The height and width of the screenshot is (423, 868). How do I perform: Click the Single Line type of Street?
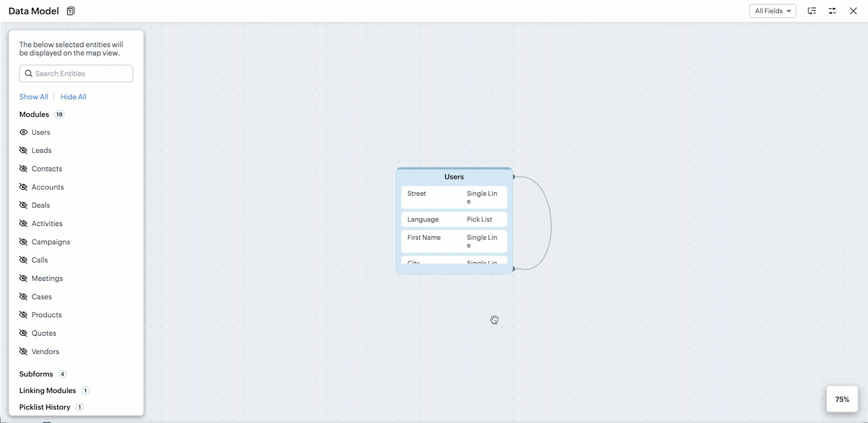[x=482, y=197]
